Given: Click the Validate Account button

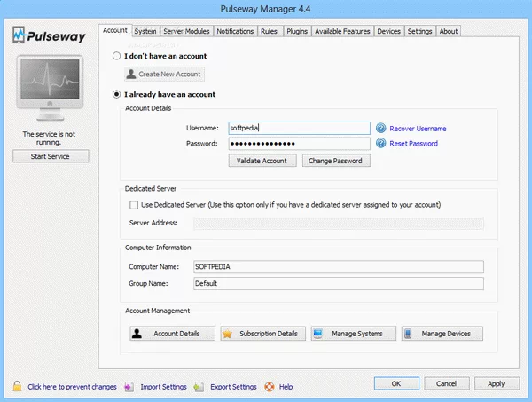Looking at the screenshot, I should [262, 161].
